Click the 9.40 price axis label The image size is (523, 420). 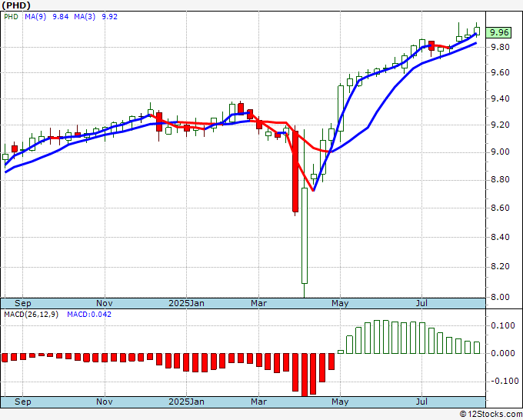[x=500, y=98]
